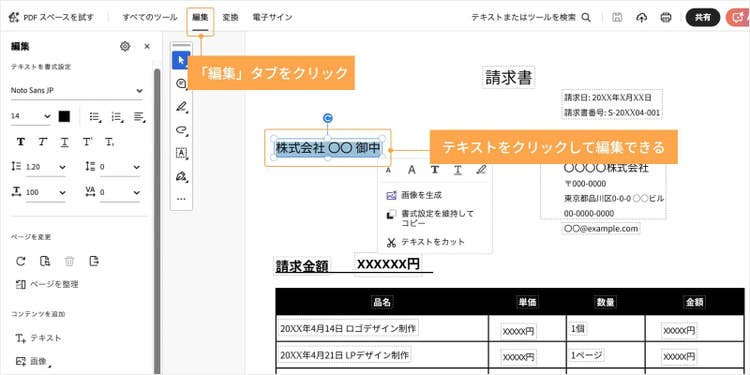The height and width of the screenshot is (375, 750).
Task: Click the left panel vertical scrollbar
Action: [157, 220]
